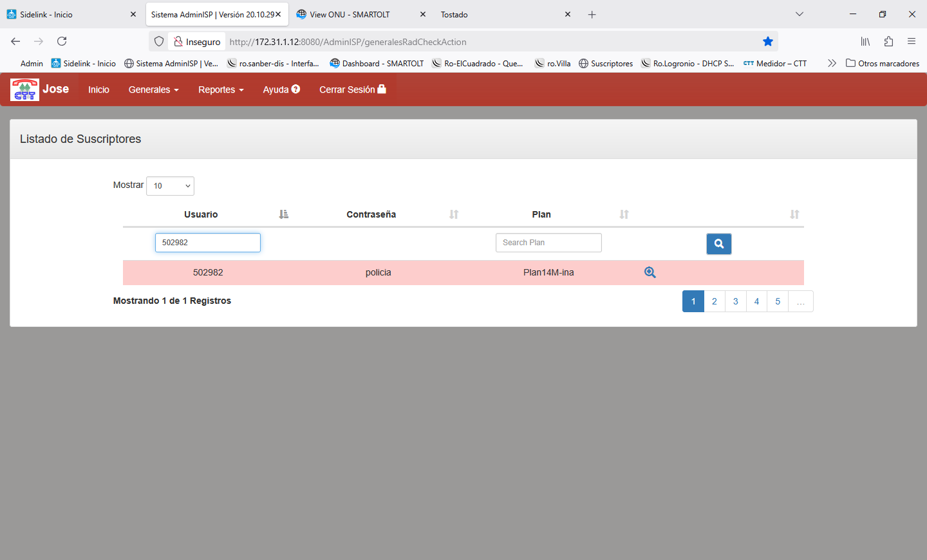
Task: Switch to View ONU - SMARTOLT tab
Action: (350, 14)
